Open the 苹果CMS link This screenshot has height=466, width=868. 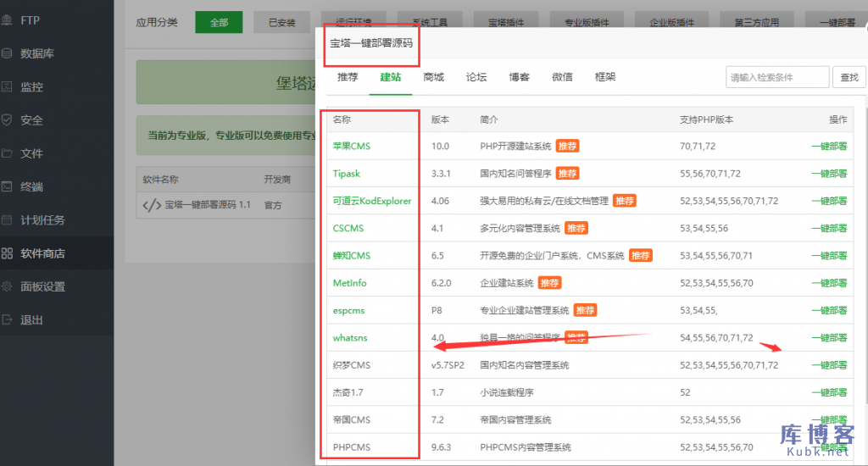coord(352,146)
